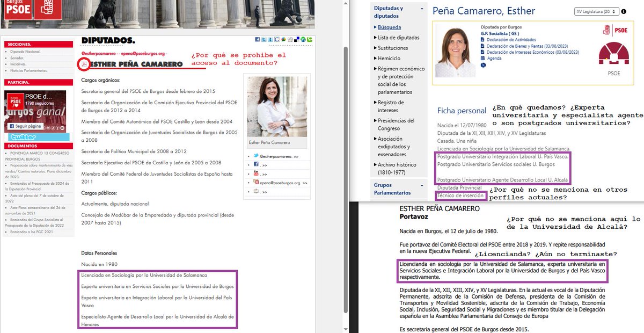Click Senador in Secciones list
Viewport: 644px width, 333px height.
18,57
